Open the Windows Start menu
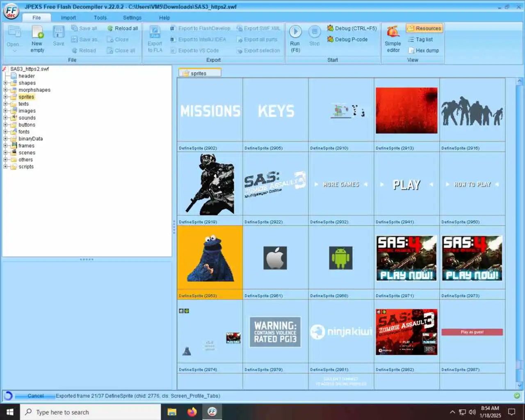 tap(10, 412)
